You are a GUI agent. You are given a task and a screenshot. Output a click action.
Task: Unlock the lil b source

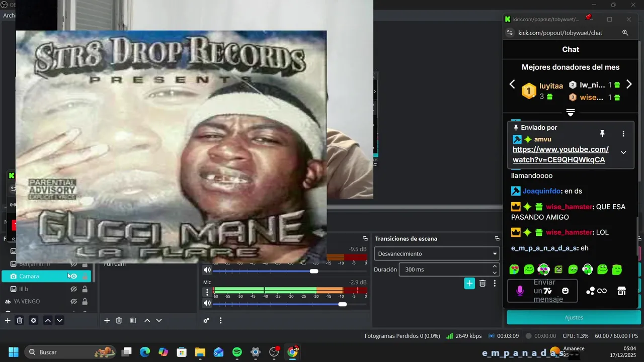pyautogui.click(x=85, y=289)
